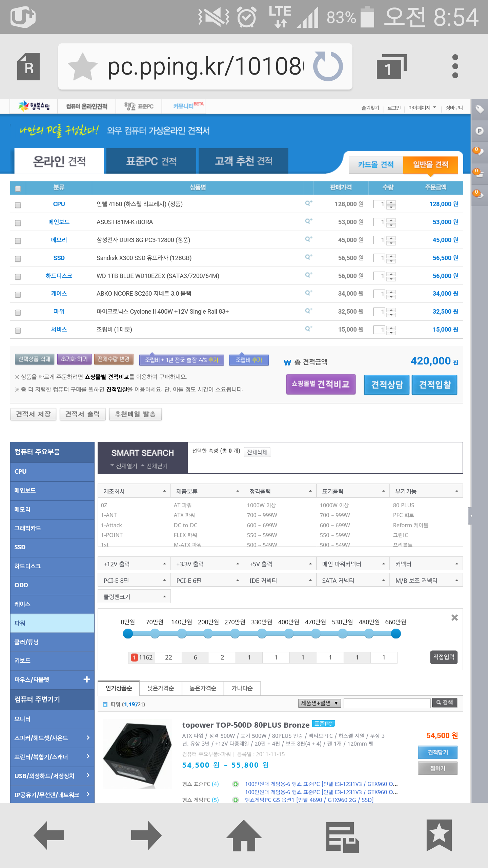Screen dimensions: 488x868
Task: Expand the 제품분류 filter dropdown
Action: [x=207, y=491]
